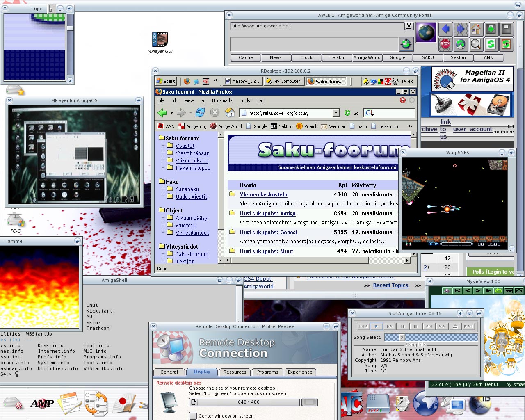Click the Eject button in Sid4Amiga

(x=455, y=326)
